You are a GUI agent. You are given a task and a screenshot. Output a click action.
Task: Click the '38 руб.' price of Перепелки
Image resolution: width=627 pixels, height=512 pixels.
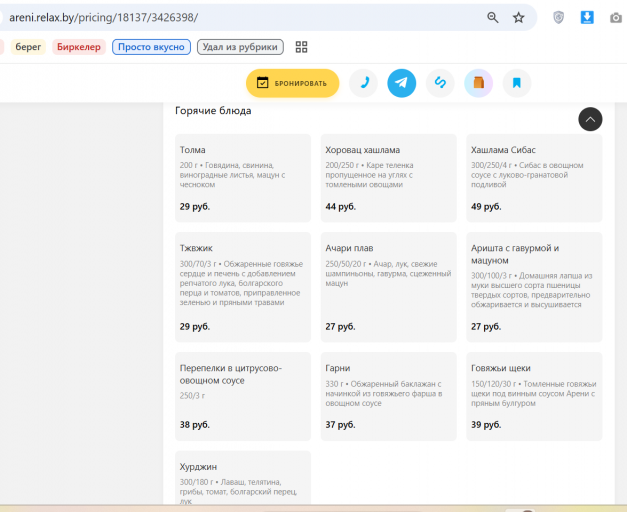(194, 425)
